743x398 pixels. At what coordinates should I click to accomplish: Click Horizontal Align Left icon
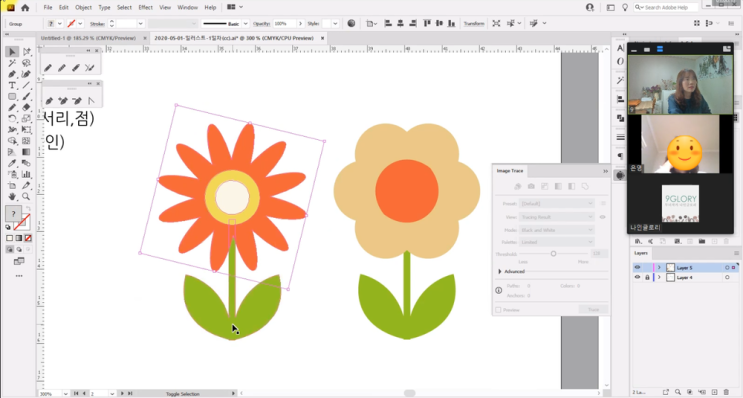[x=388, y=23]
